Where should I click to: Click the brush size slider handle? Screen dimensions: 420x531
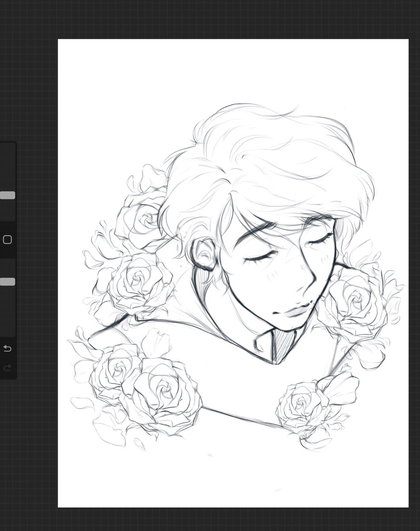8,195
